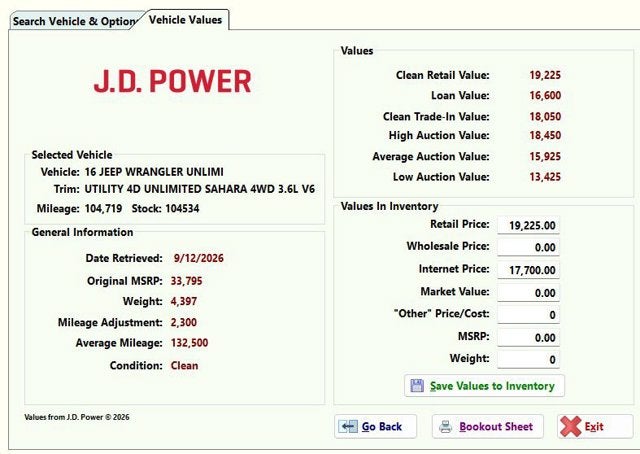Screen dimensions: 640x454
Task: Select the Clean Retail Value 19,225
Action: click(545, 75)
